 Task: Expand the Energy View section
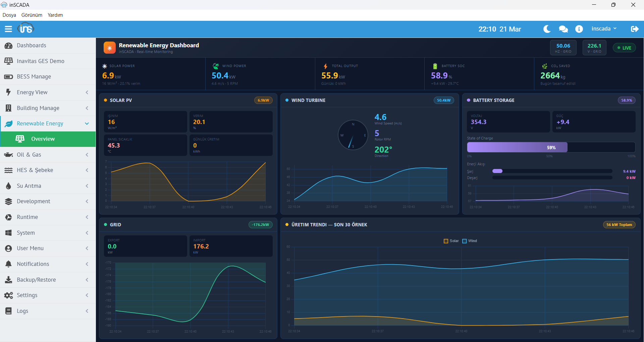click(x=48, y=92)
